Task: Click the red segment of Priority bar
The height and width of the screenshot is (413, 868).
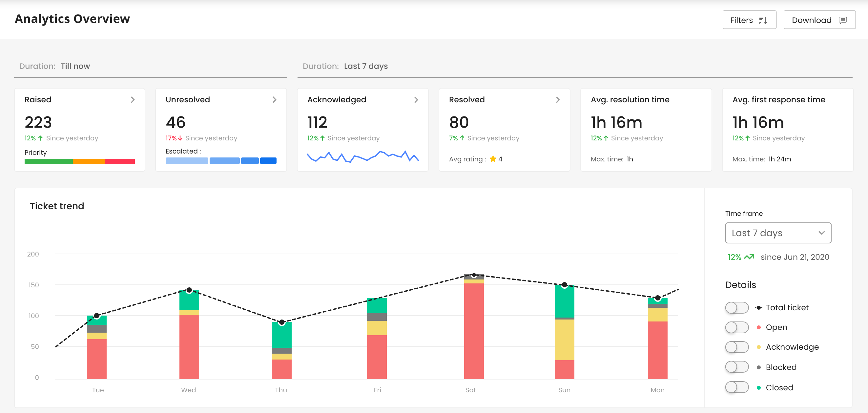Action: point(120,161)
